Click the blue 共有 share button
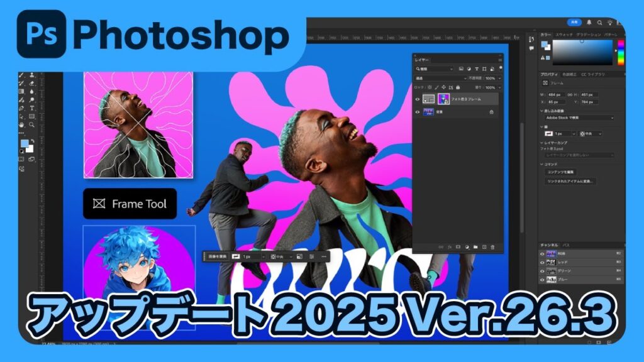644x362 pixels. pos(574,22)
